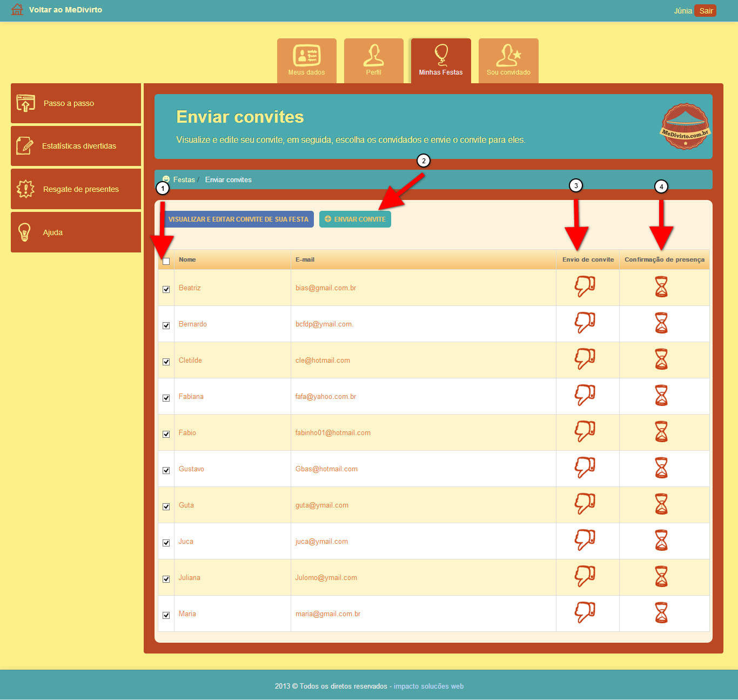Image resolution: width=738 pixels, height=700 pixels.
Task: Click the thumbs-down invite icon for Beatriz
Action: pos(585,286)
